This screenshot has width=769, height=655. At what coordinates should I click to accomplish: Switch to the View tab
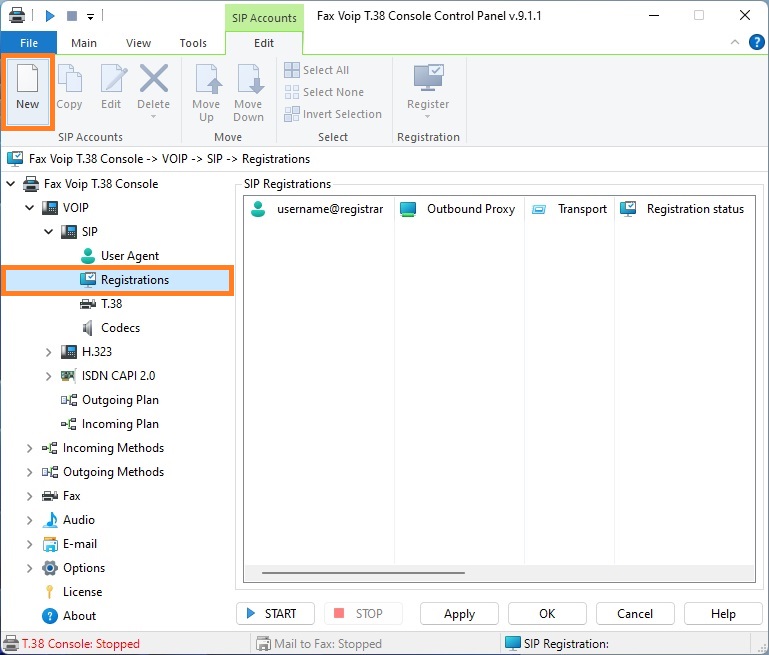click(x=138, y=43)
